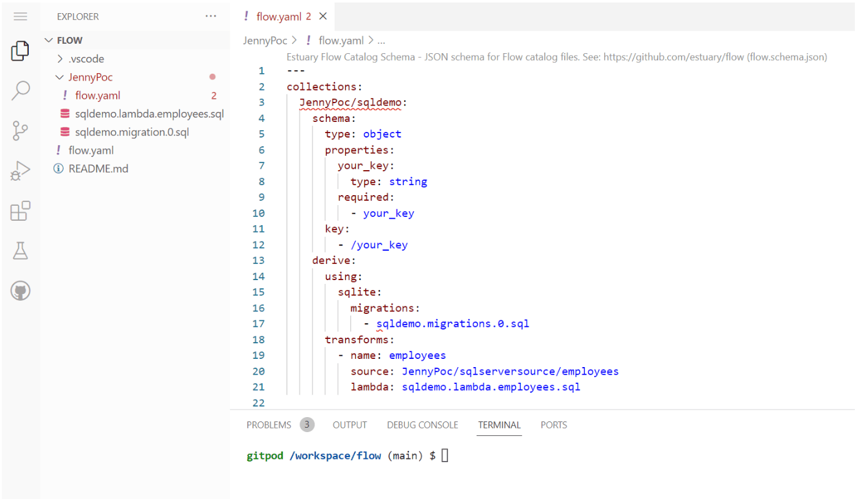858x504 pixels.
Task: Click the 'string' type value on line 8
Action: [x=408, y=181]
